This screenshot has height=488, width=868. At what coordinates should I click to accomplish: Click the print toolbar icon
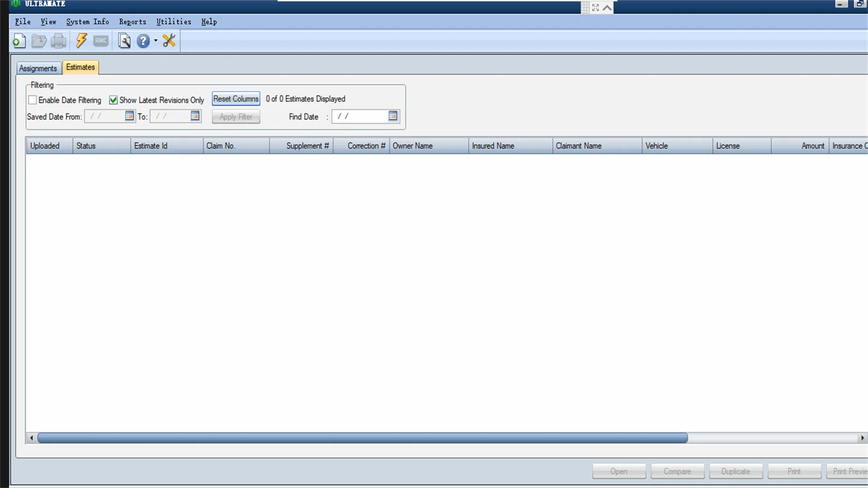[x=58, y=41]
